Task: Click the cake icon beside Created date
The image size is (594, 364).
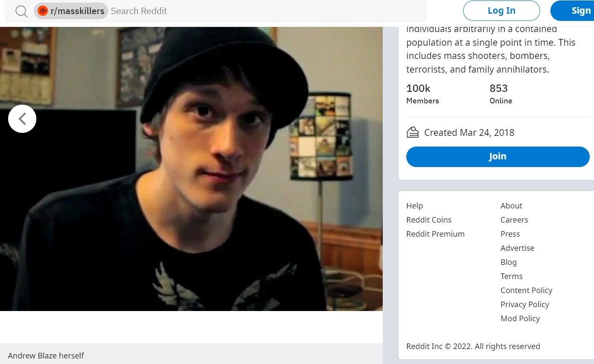Action: click(x=413, y=132)
